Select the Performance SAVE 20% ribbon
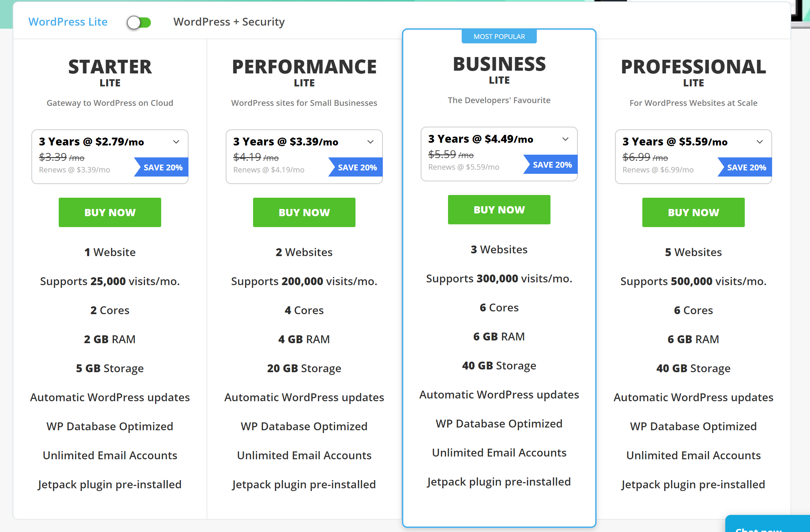 pos(357,167)
